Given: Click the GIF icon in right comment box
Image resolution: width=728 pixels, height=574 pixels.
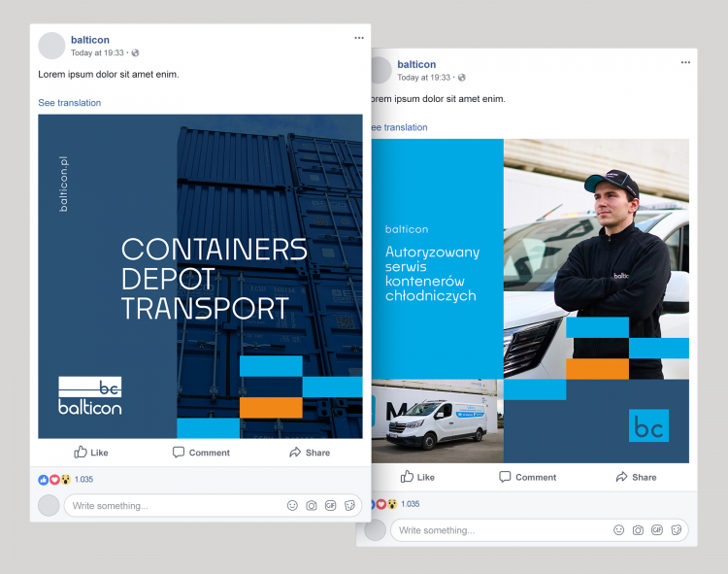Looking at the screenshot, I should (x=657, y=530).
